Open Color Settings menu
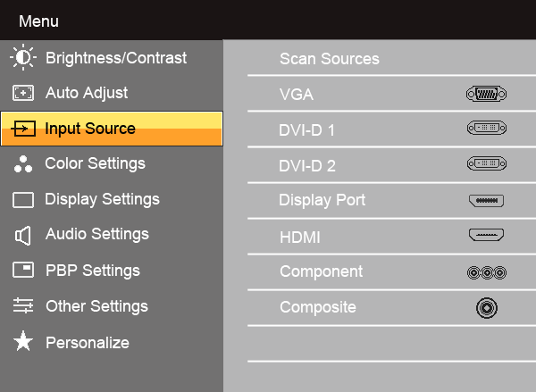 [x=95, y=163]
